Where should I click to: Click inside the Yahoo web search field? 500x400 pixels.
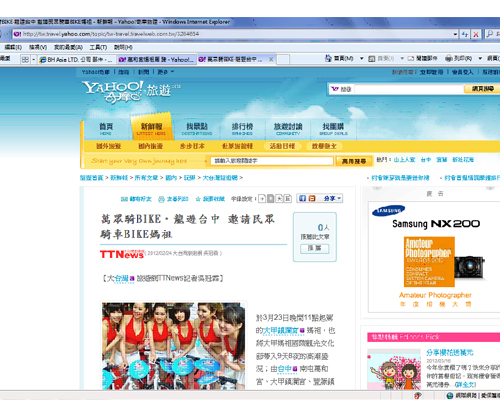click(409, 89)
